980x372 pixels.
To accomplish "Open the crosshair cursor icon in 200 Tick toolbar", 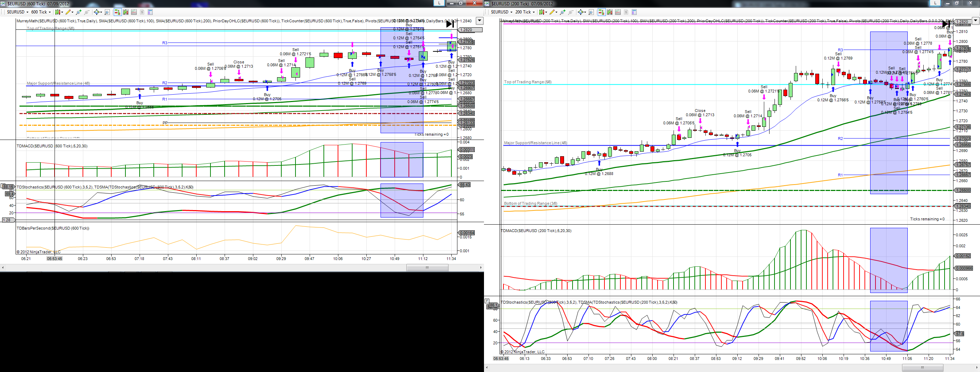I will [x=581, y=12].
